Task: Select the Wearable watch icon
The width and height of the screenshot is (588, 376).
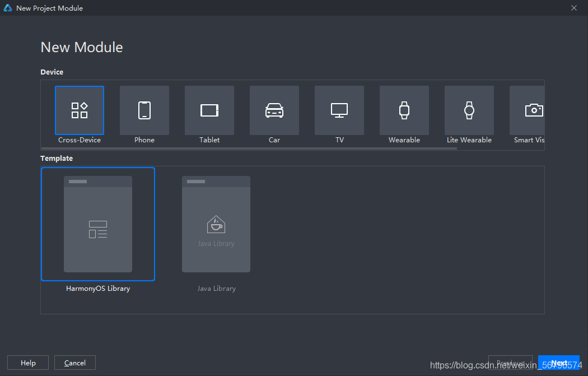Action: pyautogui.click(x=404, y=110)
